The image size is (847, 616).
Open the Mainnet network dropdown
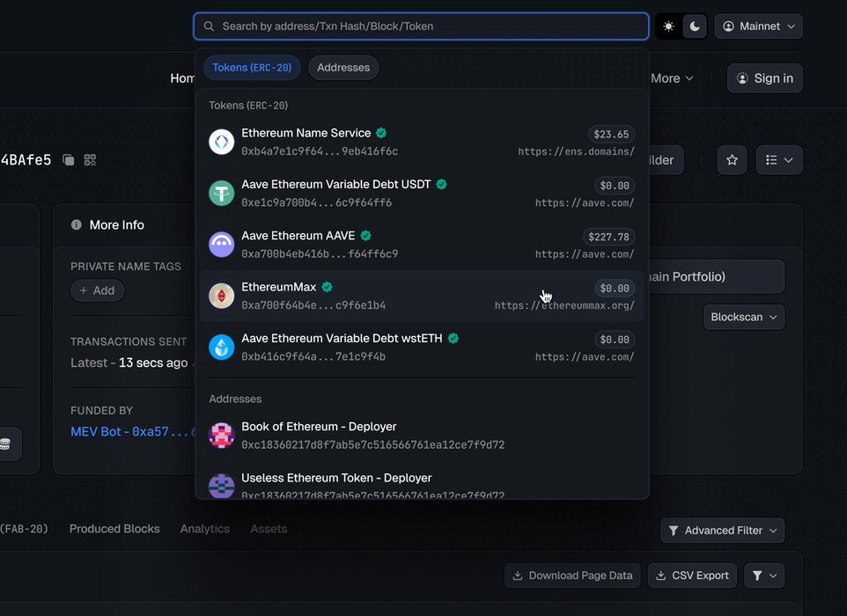tap(758, 26)
